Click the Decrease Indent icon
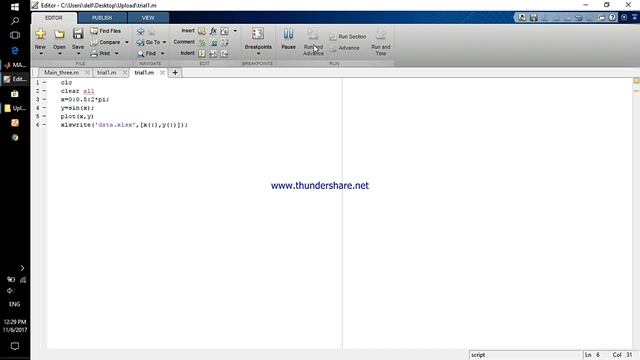The width and height of the screenshot is (640, 360). pyautogui.click(x=224, y=53)
